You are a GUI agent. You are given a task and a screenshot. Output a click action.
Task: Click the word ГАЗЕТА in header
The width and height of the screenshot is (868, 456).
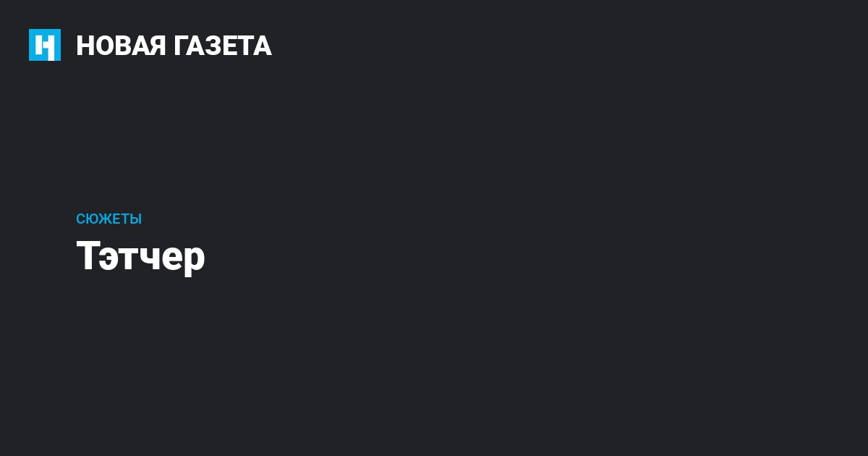(x=223, y=46)
